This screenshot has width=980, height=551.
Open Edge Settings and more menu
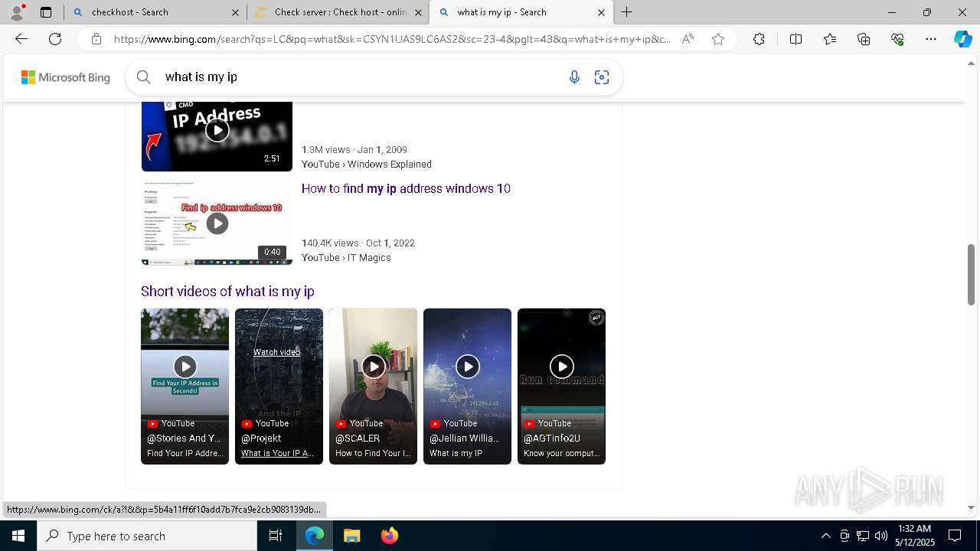(931, 39)
